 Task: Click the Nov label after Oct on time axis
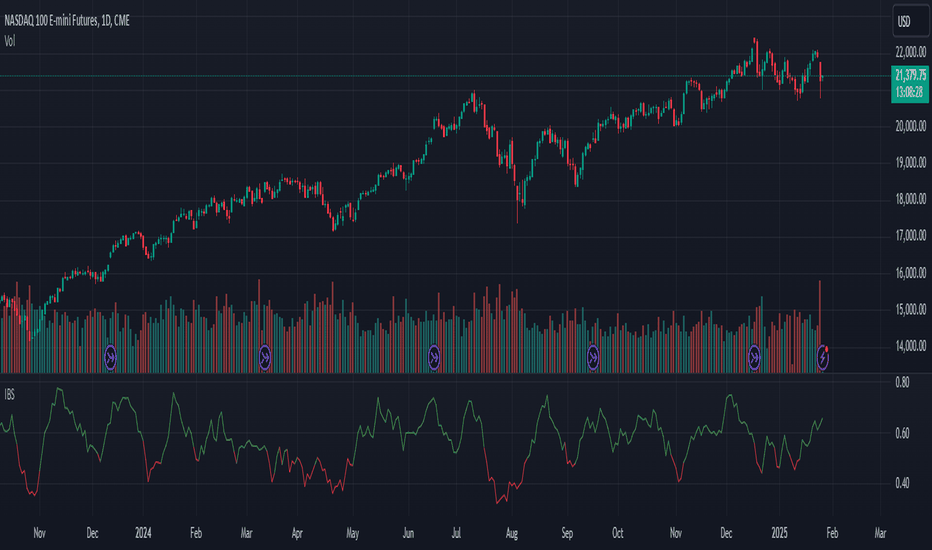point(676,533)
